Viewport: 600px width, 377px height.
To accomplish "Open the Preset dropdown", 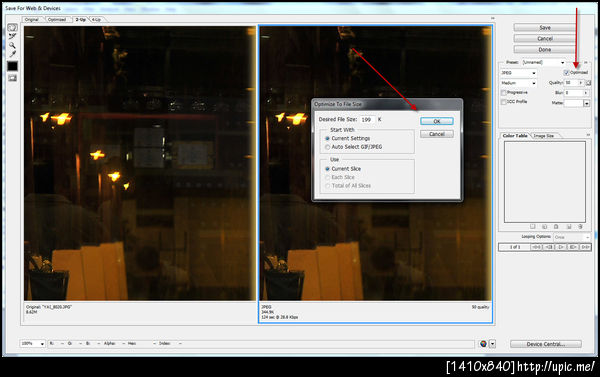I will [x=544, y=62].
